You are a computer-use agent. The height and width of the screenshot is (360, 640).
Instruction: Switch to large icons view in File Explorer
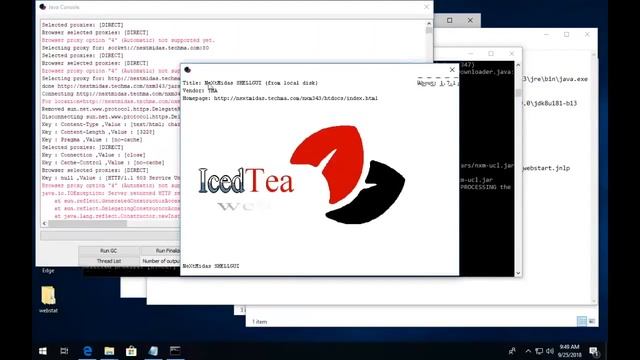click(x=592, y=321)
